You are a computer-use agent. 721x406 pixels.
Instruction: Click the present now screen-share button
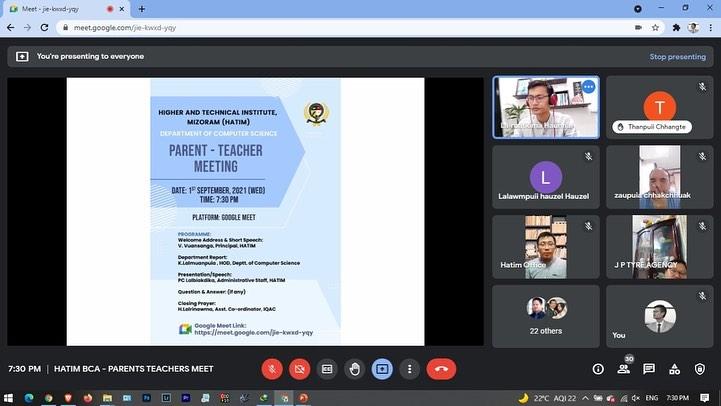(x=382, y=369)
